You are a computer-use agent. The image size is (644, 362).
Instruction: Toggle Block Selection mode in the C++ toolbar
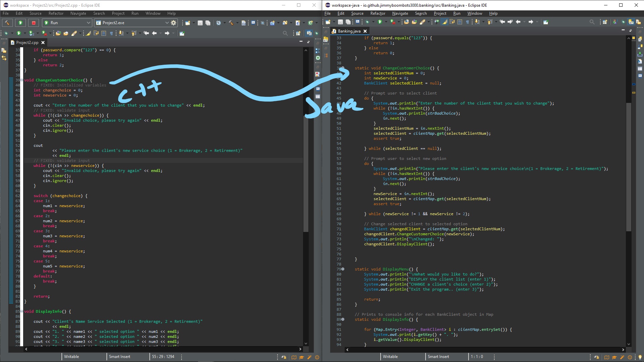click(104, 33)
